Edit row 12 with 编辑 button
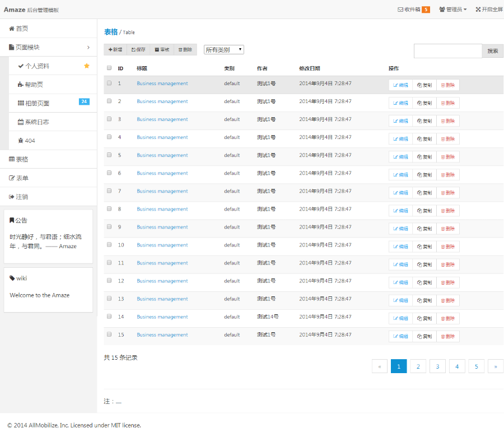The width and height of the screenshot is (504, 437). click(x=400, y=283)
